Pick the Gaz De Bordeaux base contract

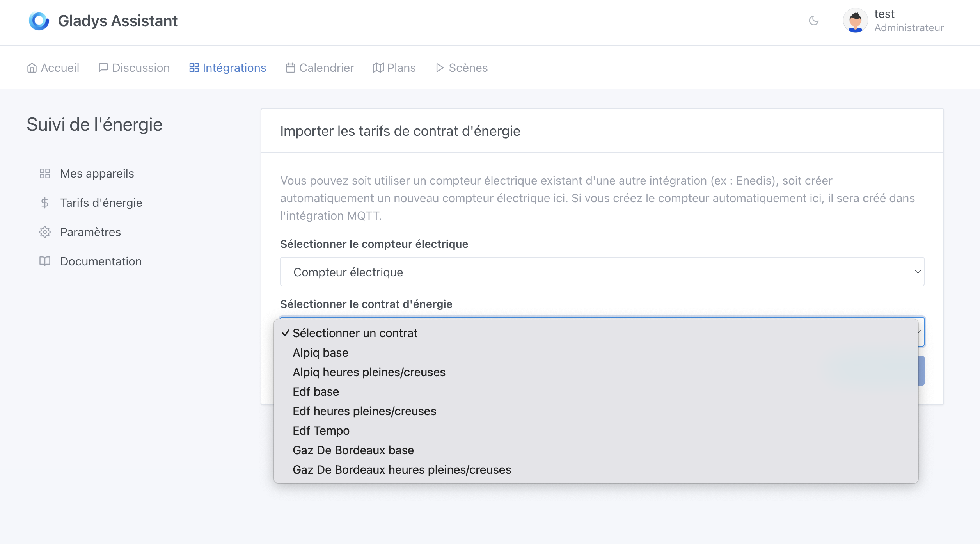click(353, 450)
